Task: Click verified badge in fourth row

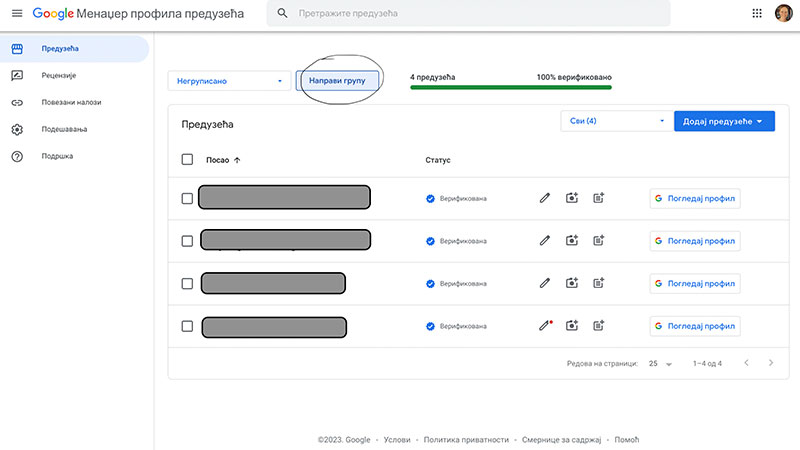Action: (430, 326)
